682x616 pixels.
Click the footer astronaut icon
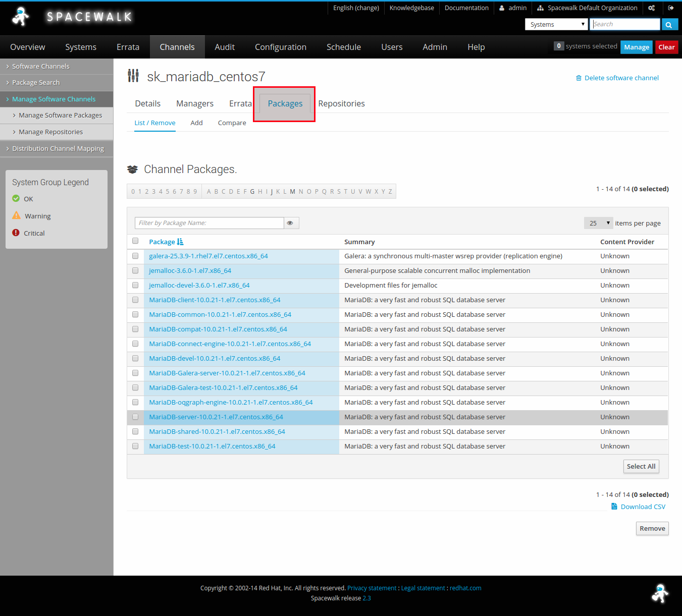(660, 593)
